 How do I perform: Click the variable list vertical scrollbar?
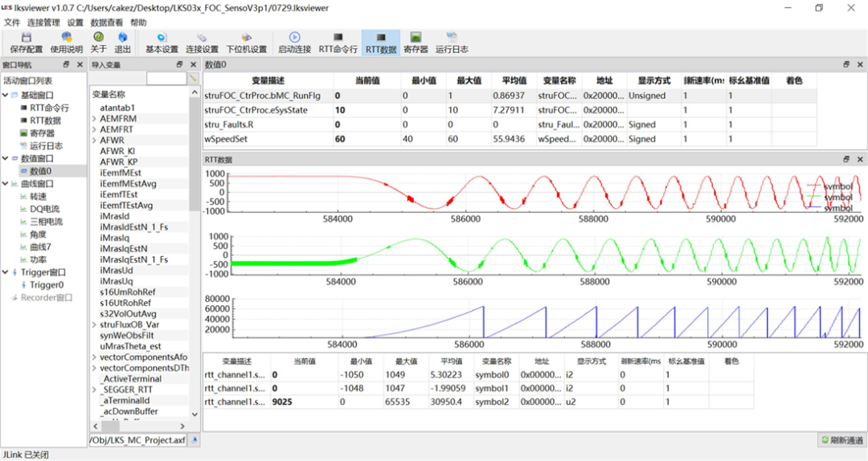(194, 153)
